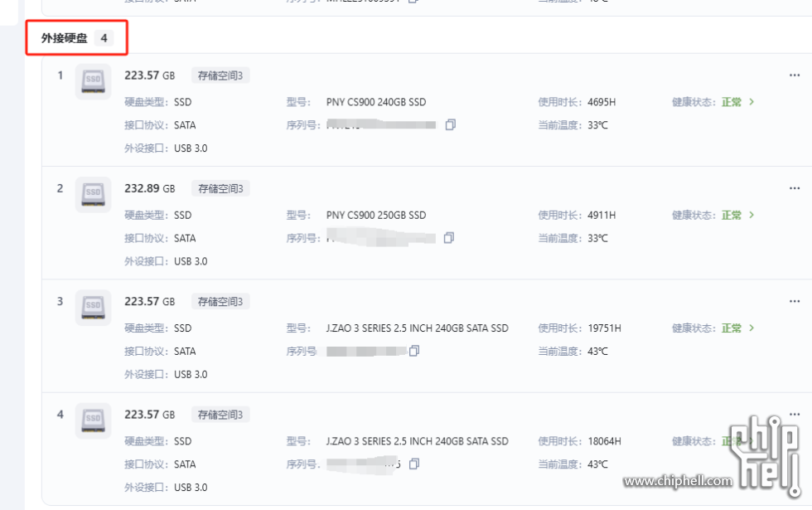812x510 pixels.
Task: Click 硬盘类型 SSD value on disk 3
Action: (x=183, y=328)
